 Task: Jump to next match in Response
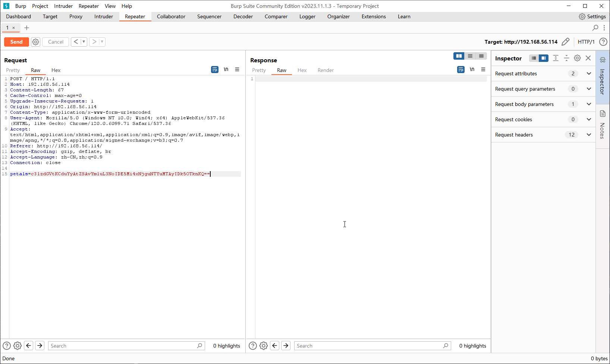tap(286, 346)
